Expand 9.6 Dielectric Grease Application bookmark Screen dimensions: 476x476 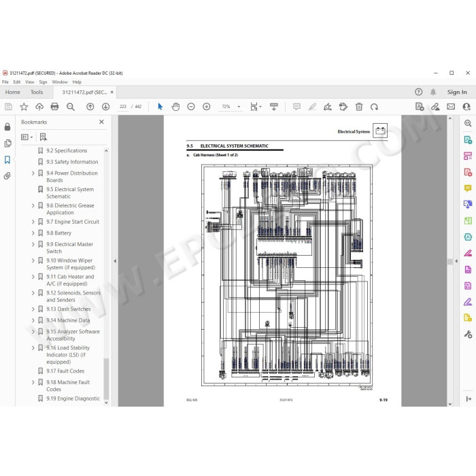33,205
